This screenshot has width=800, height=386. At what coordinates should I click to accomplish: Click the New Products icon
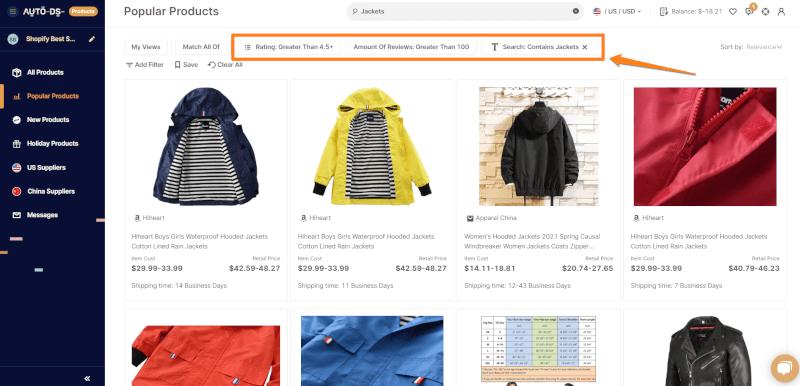click(16, 120)
